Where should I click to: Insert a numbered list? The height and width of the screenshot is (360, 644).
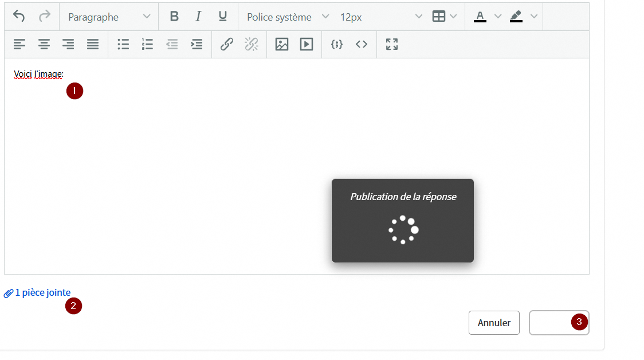(147, 44)
